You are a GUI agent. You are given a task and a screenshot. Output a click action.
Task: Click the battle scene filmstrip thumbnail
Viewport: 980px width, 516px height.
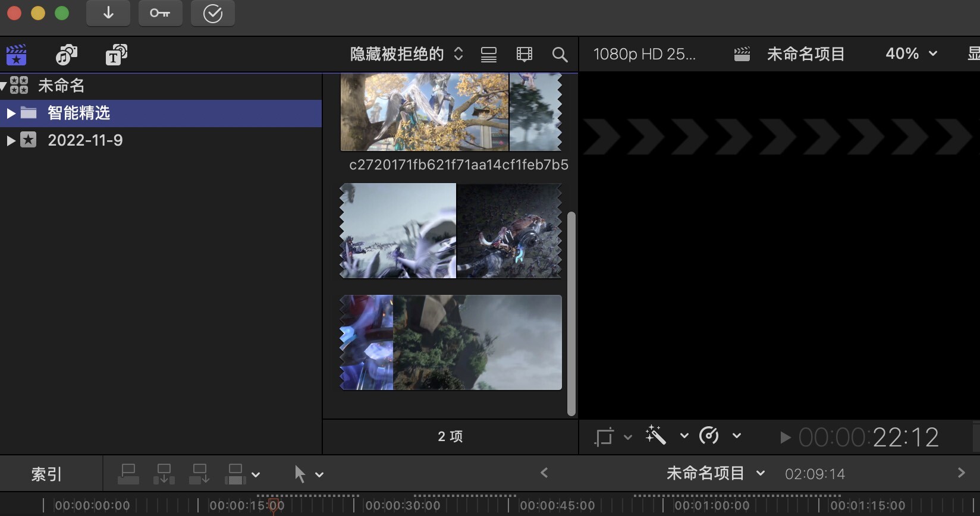point(451,231)
